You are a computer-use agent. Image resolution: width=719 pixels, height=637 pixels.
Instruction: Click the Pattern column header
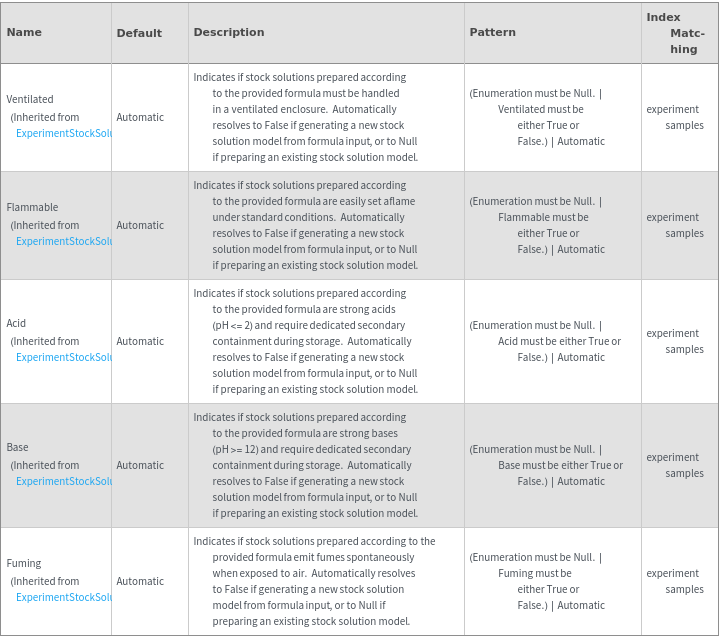point(493,32)
